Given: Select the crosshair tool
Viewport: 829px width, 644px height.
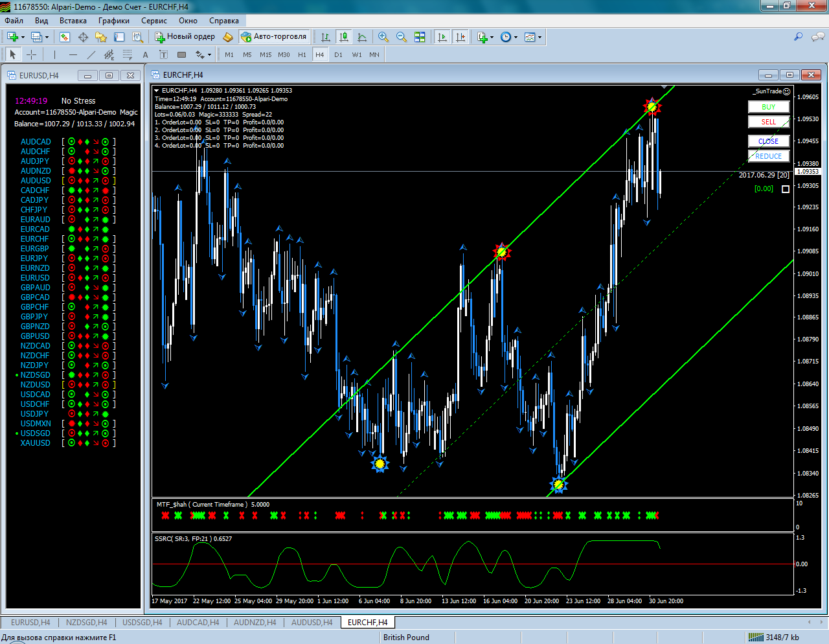Looking at the screenshot, I should click(31, 54).
